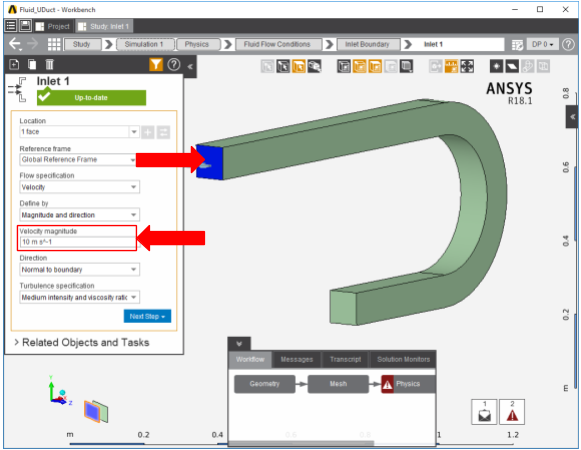Viewport: 581px width, 450px height.
Task: Click the duplicate object icon
Action: 32,64
